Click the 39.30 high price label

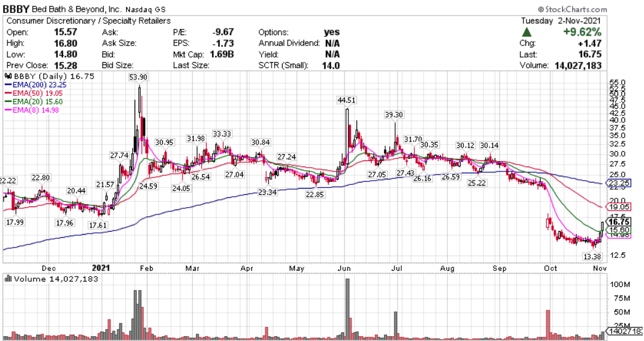(x=394, y=115)
